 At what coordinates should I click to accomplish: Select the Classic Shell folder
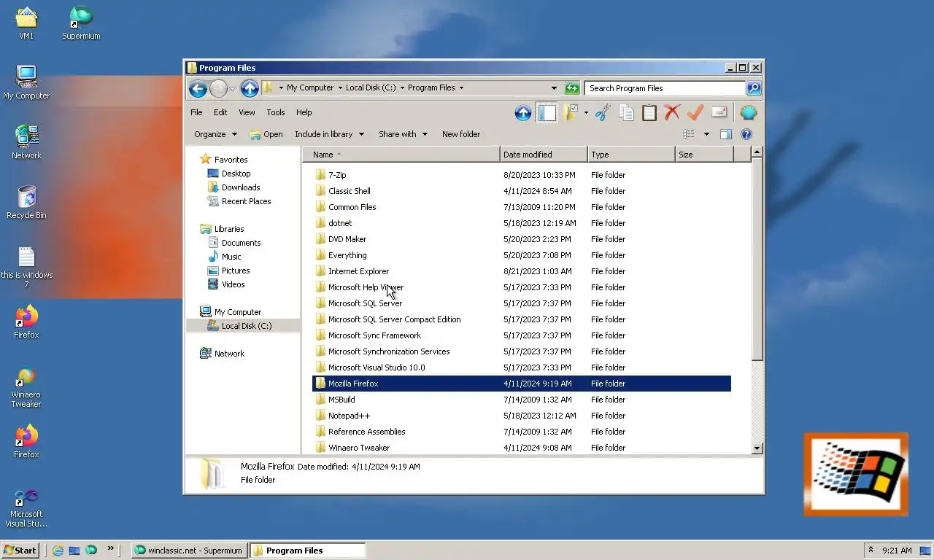pos(522,191)
